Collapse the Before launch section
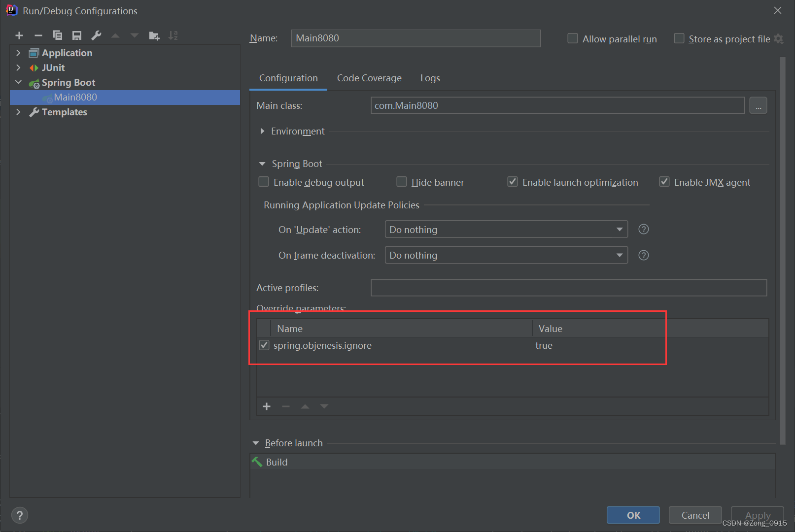This screenshot has width=795, height=532. tap(255, 443)
